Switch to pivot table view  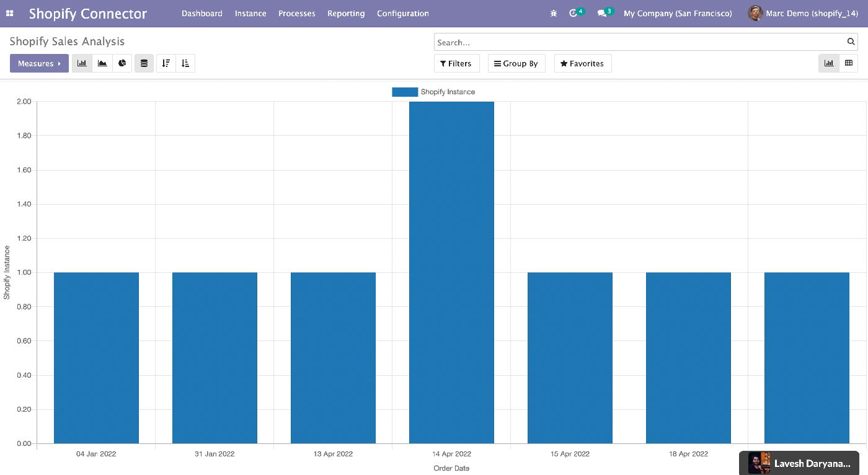coord(849,63)
